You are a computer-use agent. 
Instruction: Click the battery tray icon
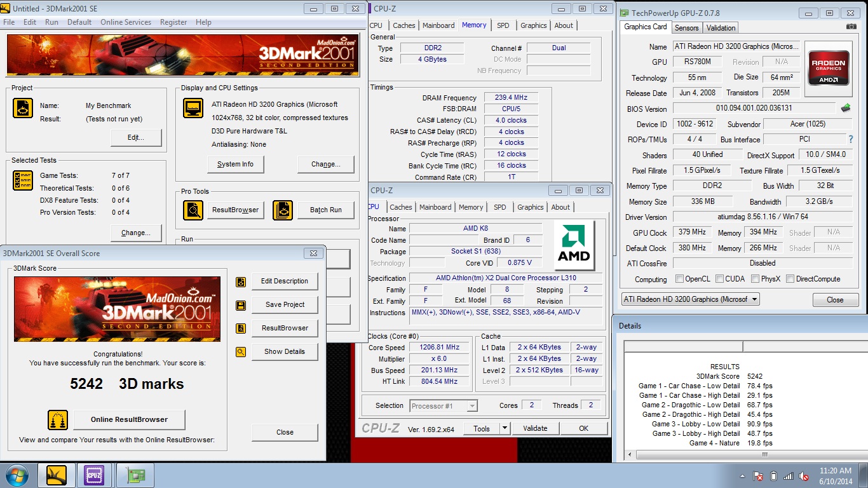click(x=773, y=476)
